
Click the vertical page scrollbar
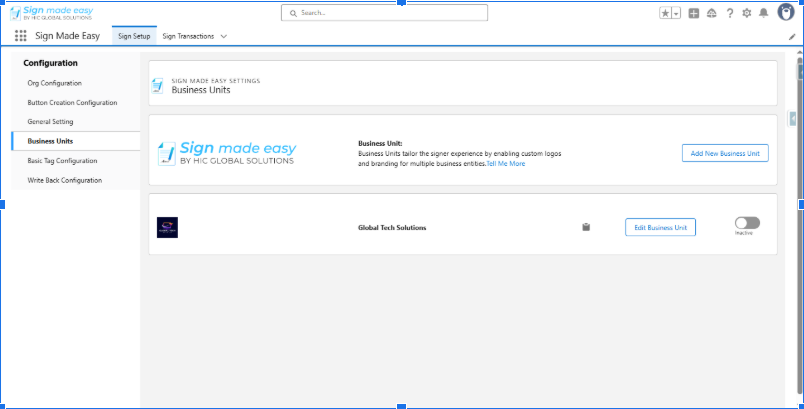800,226
